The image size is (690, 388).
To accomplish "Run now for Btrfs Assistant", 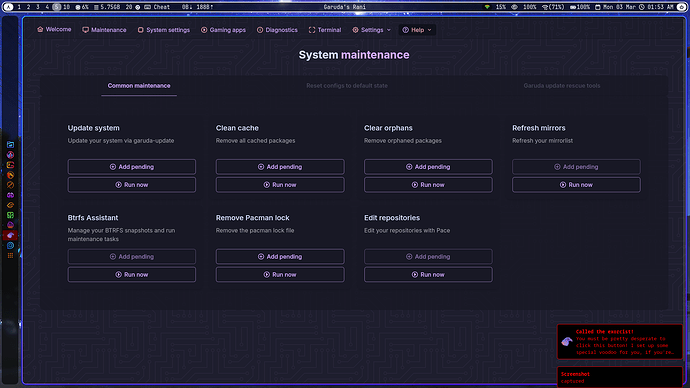I will click(132, 275).
